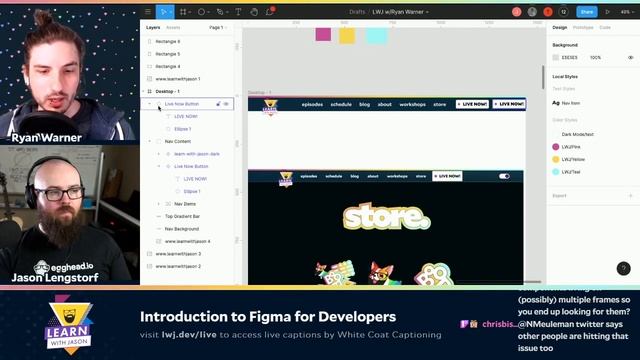Image resolution: width=640 pixels, height=360 pixels.
Task: Click image icon of www.learnwithjason 1 layer
Action: [149, 79]
